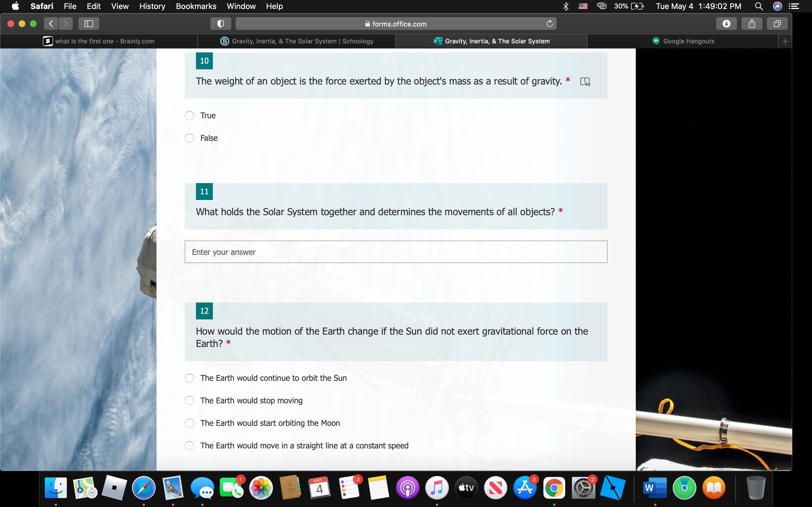This screenshot has height=507, width=812.
Task: Open Immersive Reader icon for question 10
Action: tap(585, 81)
